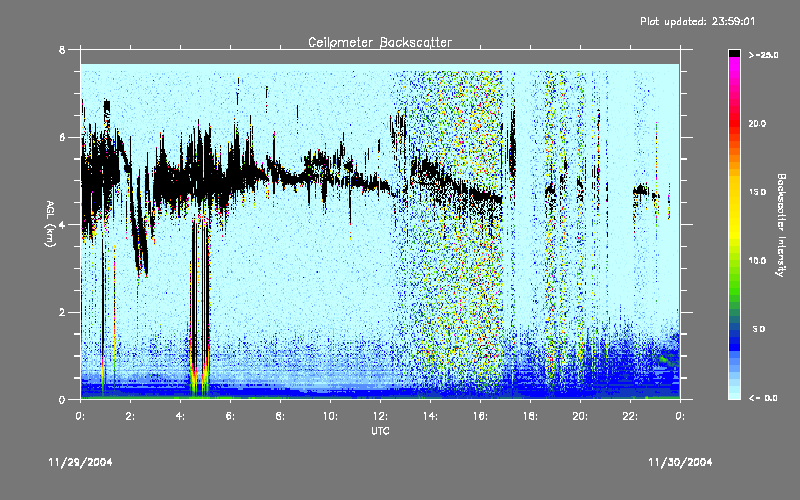This screenshot has height=500, width=800.
Task: Click the 'Plot updated: 23:59:01' timestamp
Action: [x=697, y=21]
